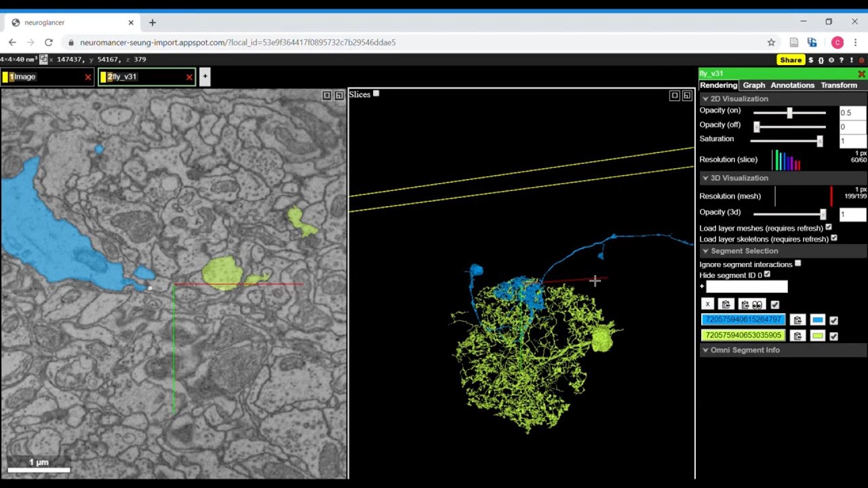Toggle the Slices checkbox in 3D view
The height and width of the screenshot is (488, 868).
coord(376,94)
